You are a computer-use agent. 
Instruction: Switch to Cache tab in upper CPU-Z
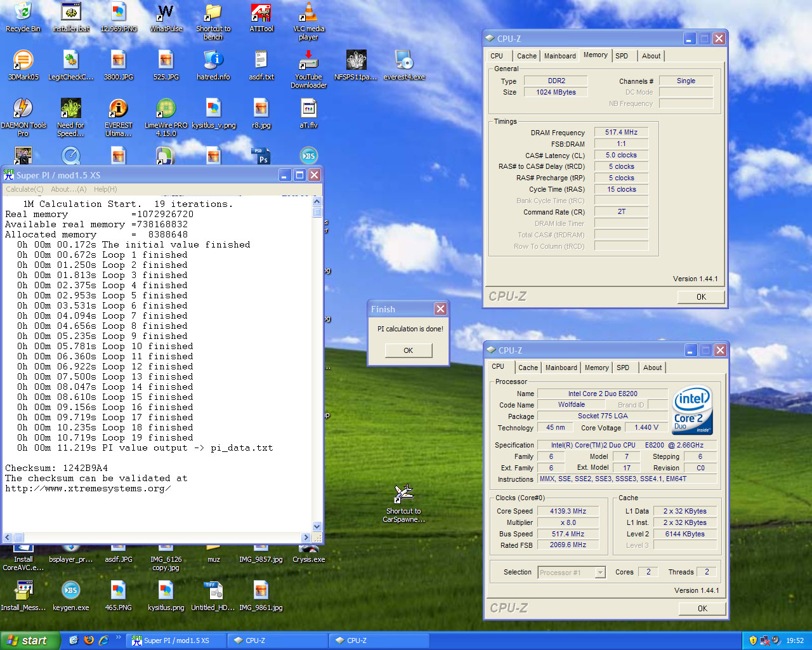coord(527,56)
